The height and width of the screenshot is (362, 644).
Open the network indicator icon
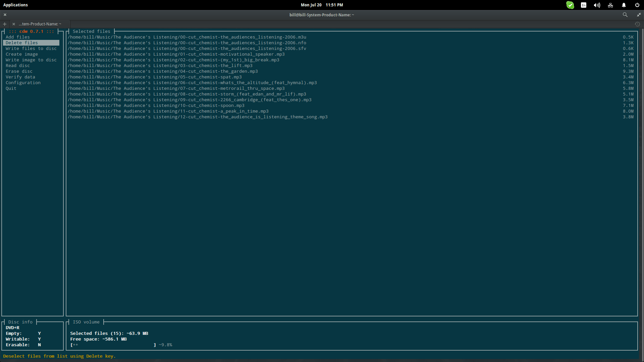[x=610, y=5]
